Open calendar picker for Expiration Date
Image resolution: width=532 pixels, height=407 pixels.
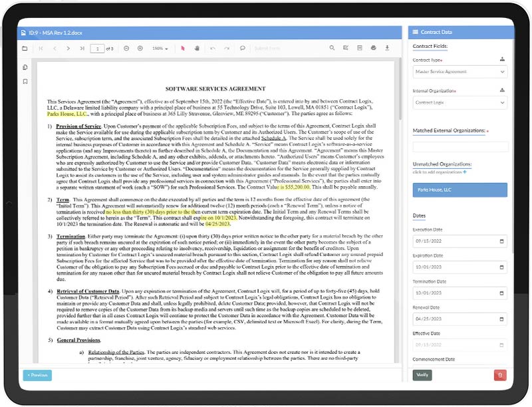click(502, 267)
